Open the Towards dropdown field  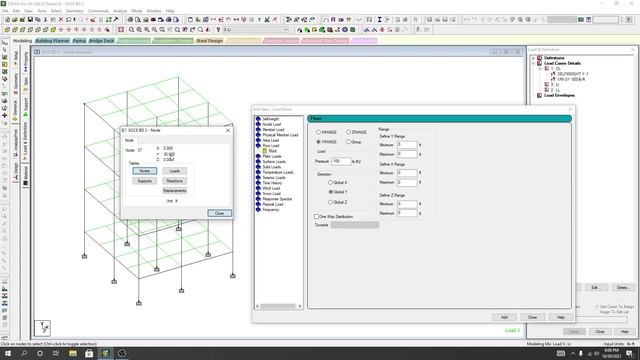point(355,225)
